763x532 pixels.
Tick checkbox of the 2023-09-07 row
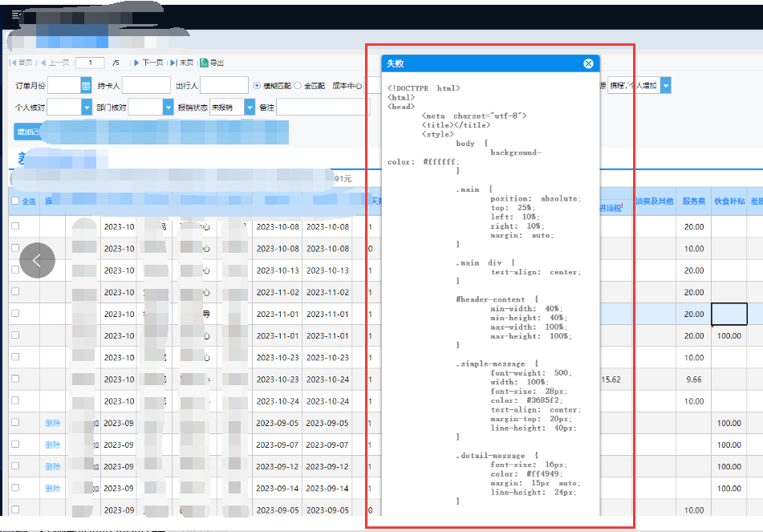point(15,444)
